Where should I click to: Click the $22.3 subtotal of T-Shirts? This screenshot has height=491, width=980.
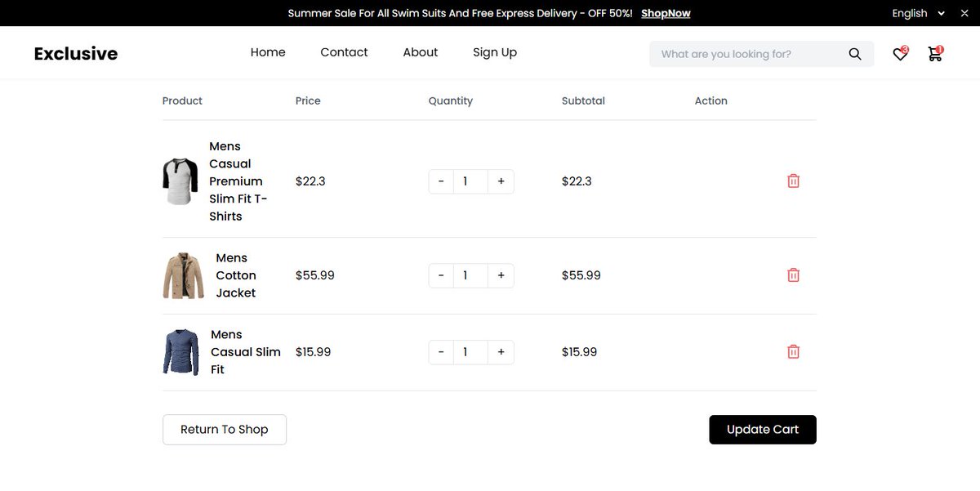coord(577,181)
